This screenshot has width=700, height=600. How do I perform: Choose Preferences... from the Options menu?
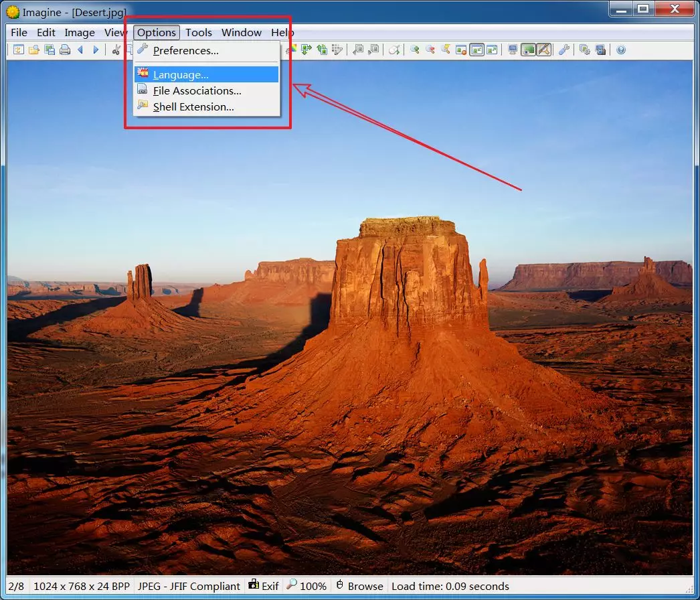(206, 50)
